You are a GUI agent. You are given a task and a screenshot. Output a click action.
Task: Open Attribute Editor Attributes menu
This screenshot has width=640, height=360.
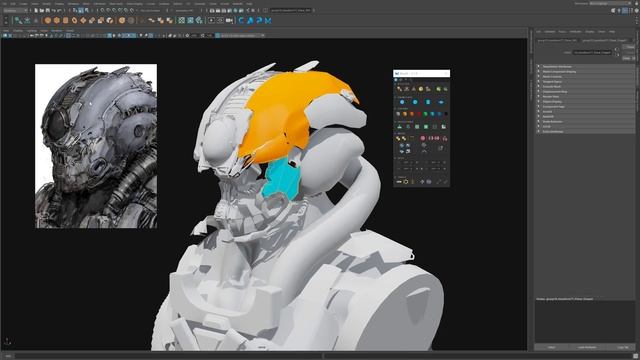point(575,31)
